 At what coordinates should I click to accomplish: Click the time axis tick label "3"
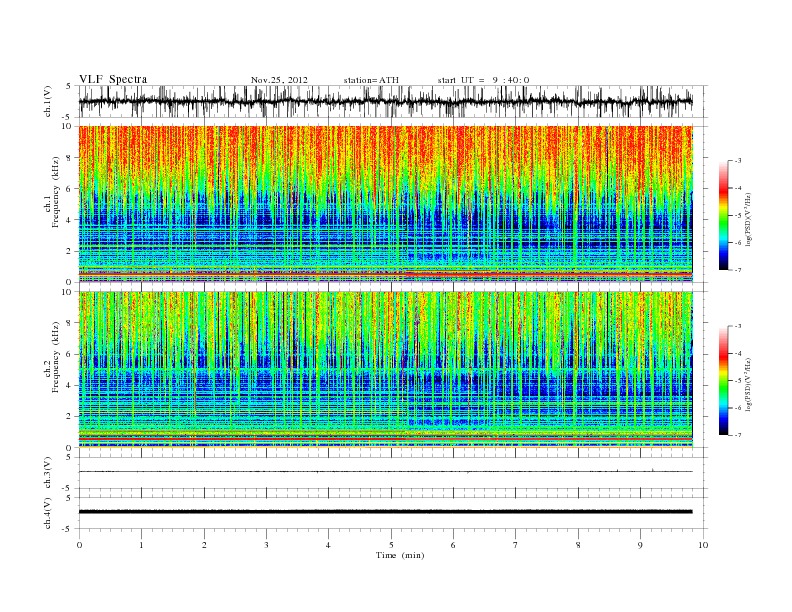[x=266, y=545]
